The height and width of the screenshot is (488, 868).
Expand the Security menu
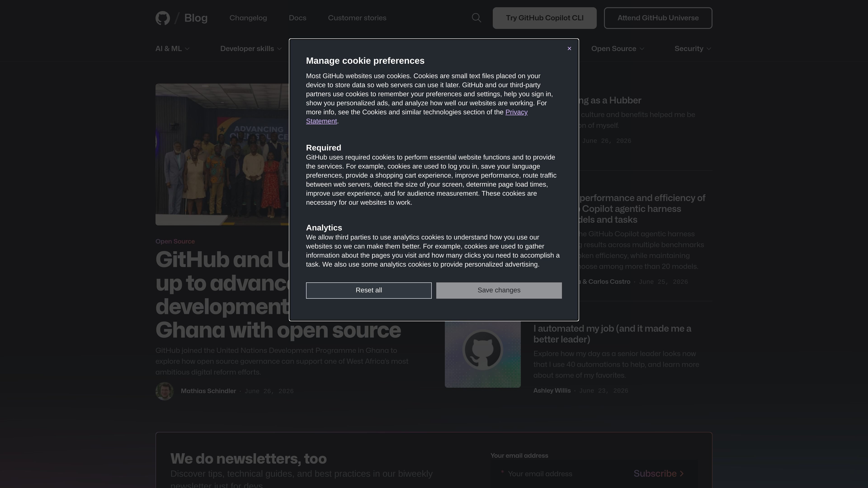(693, 49)
